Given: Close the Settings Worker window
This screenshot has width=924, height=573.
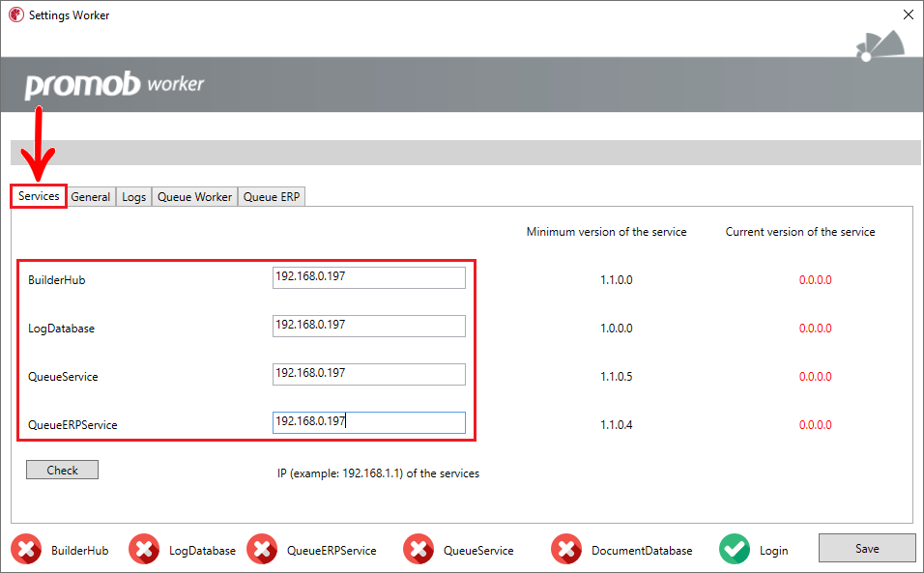Looking at the screenshot, I should coord(909,14).
